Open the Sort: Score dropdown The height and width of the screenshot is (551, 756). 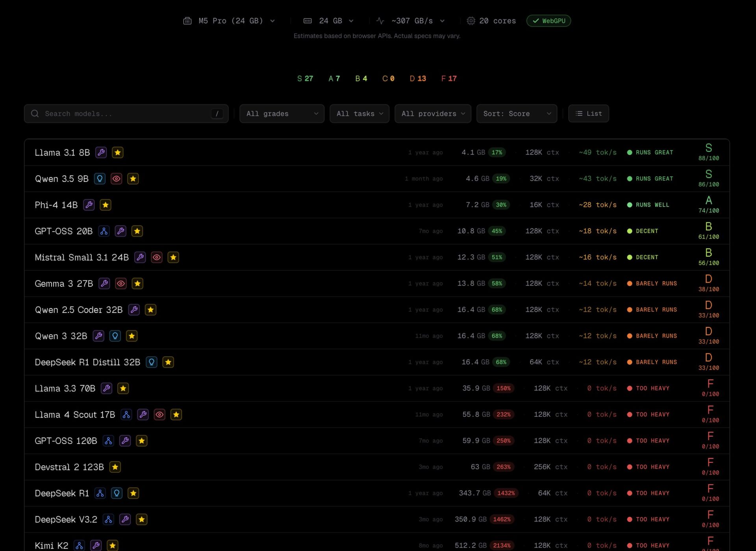(516, 114)
